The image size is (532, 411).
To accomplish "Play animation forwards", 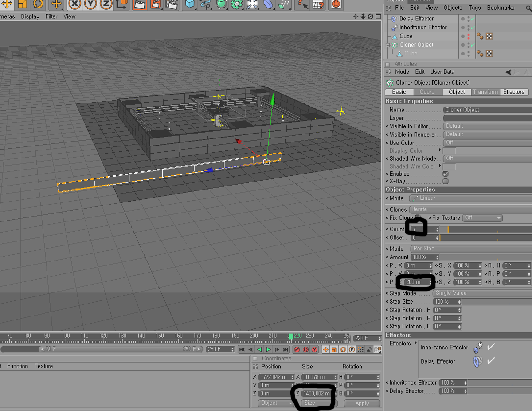I will pyautogui.click(x=268, y=350).
